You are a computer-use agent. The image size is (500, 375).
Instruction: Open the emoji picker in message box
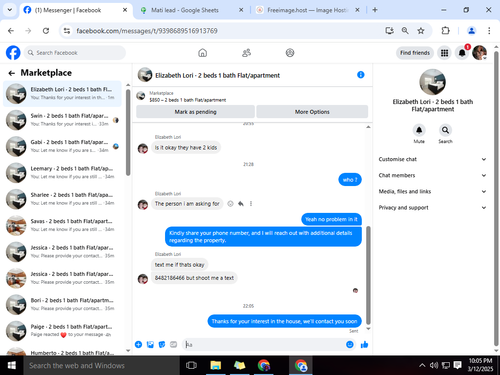(350, 344)
